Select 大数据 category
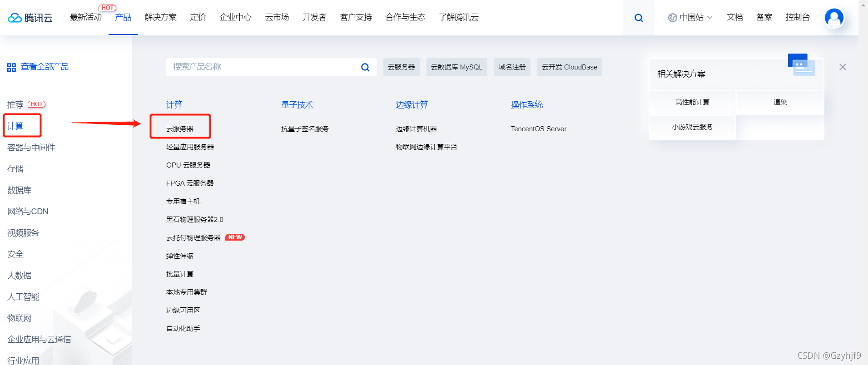The image size is (868, 365). point(20,276)
